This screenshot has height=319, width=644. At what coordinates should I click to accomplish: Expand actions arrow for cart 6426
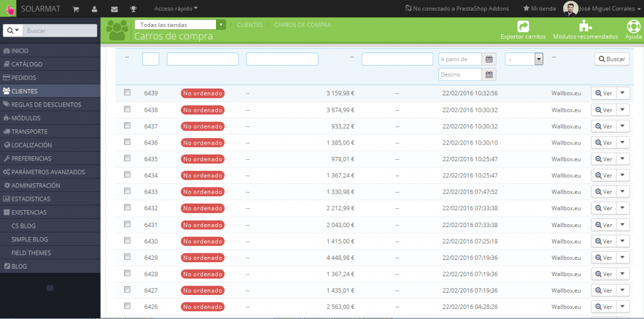[x=623, y=307]
